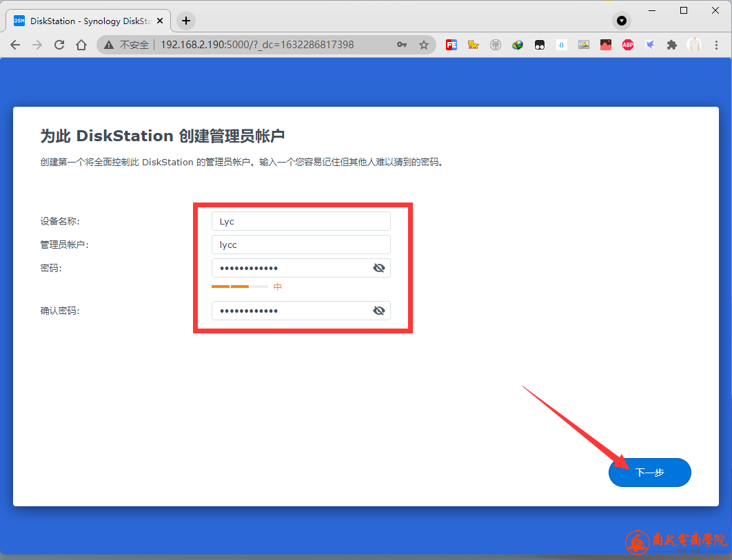Minimize the browser window
Screen dimensions: 732x560
pyautogui.click(x=652, y=10)
